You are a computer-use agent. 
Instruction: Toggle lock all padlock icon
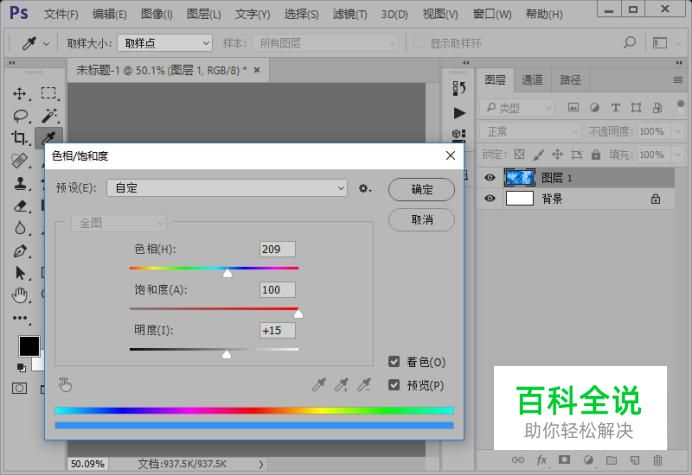[x=596, y=154]
